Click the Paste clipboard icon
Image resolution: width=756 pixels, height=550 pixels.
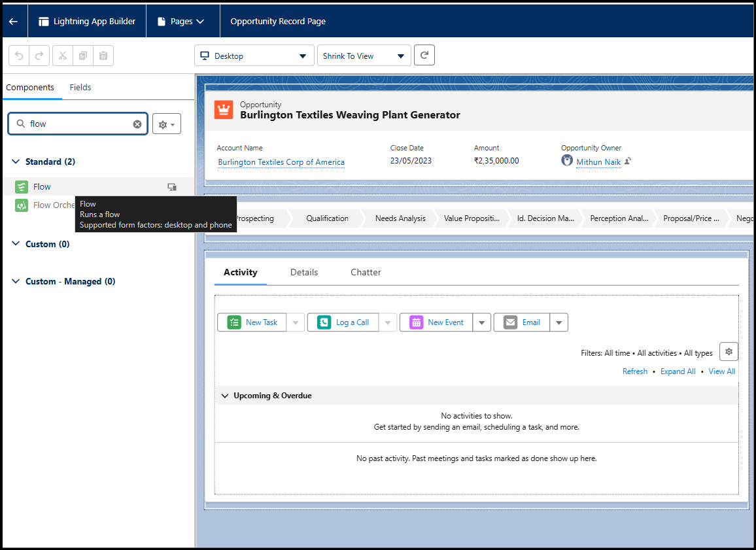[103, 56]
